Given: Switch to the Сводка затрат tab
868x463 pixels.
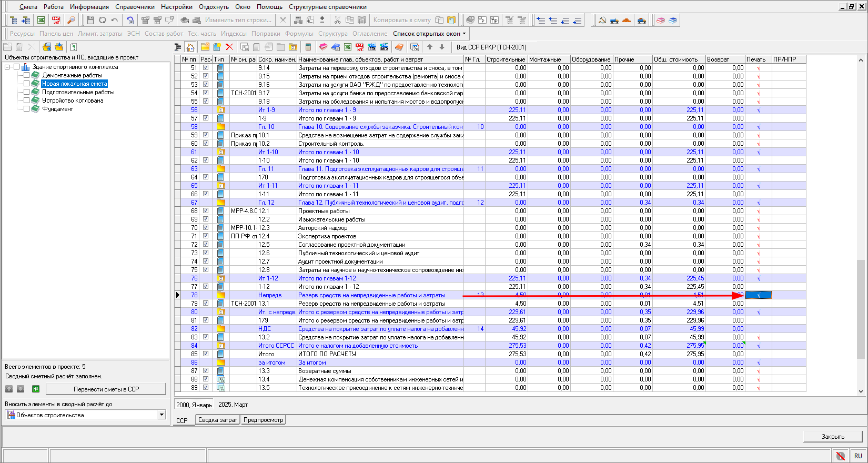Looking at the screenshot, I should click(x=218, y=420).
